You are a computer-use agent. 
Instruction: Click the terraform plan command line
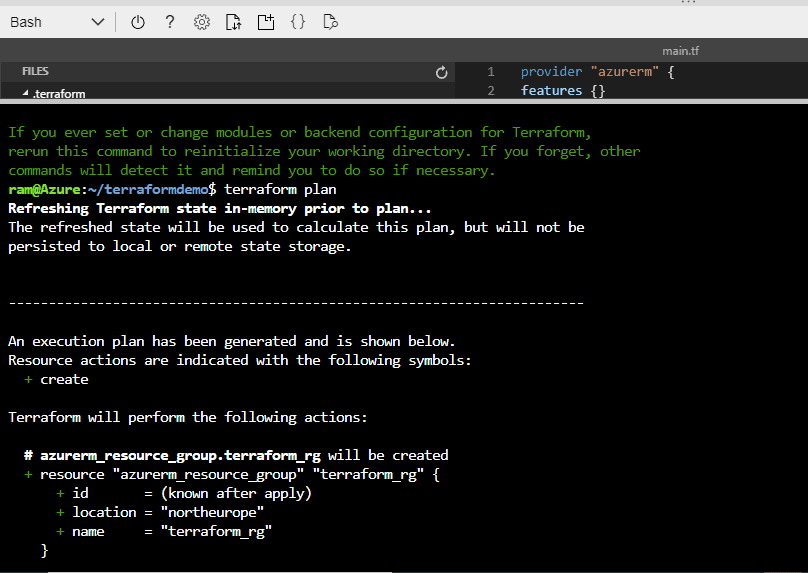click(281, 189)
